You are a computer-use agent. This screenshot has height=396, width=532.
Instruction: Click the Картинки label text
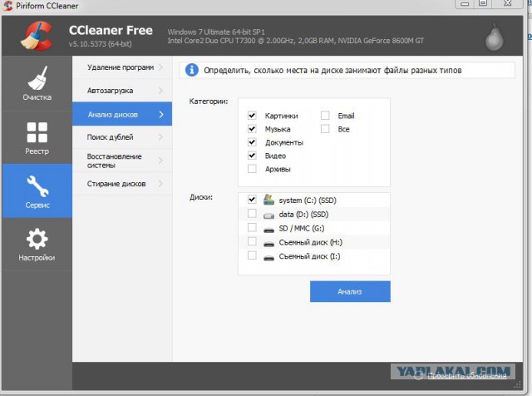tap(281, 116)
